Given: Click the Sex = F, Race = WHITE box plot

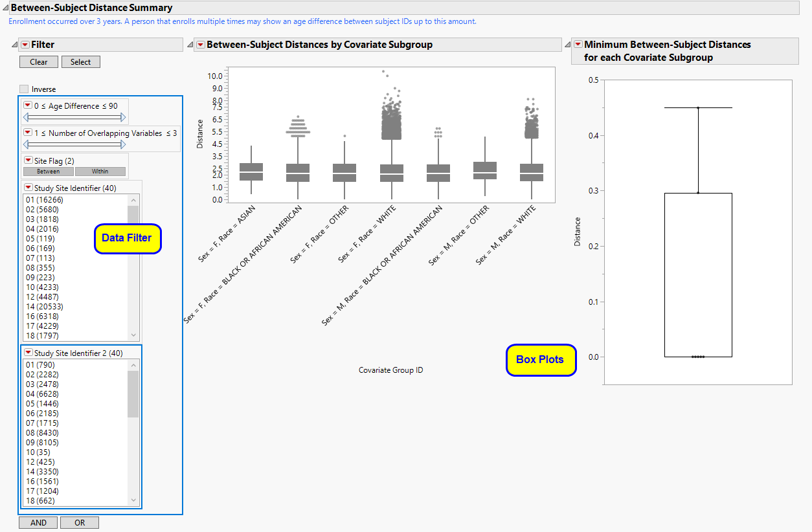Looking at the screenshot, I should tap(392, 173).
